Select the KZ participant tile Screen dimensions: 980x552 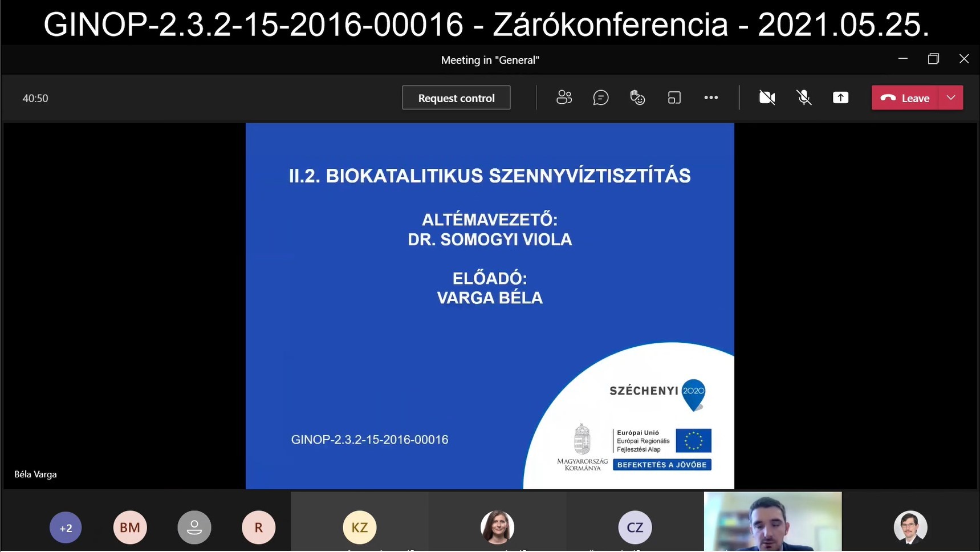pyautogui.click(x=359, y=527)
